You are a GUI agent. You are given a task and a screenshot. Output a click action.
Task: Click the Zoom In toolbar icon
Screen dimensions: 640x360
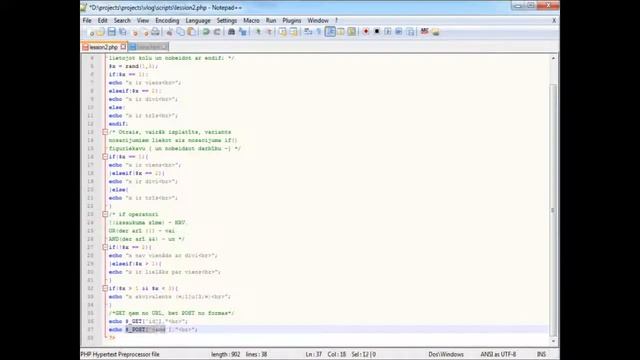pyautogui.click(x=258, y=32)
